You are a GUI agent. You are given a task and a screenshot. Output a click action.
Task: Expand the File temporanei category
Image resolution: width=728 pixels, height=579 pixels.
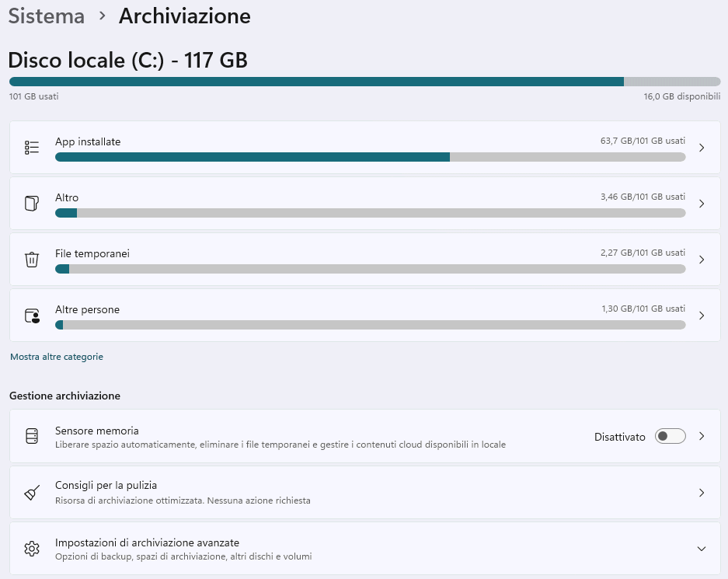pos(702,260)
